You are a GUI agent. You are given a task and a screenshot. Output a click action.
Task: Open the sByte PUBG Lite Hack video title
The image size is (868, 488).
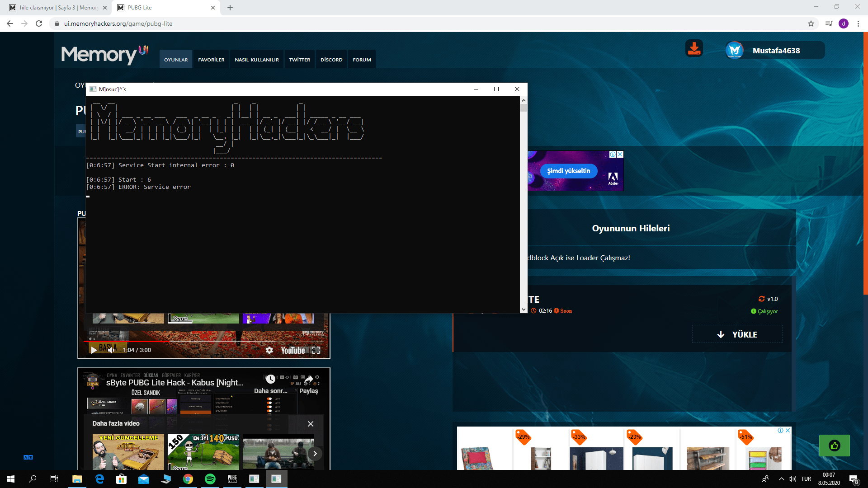pos(175,383)
